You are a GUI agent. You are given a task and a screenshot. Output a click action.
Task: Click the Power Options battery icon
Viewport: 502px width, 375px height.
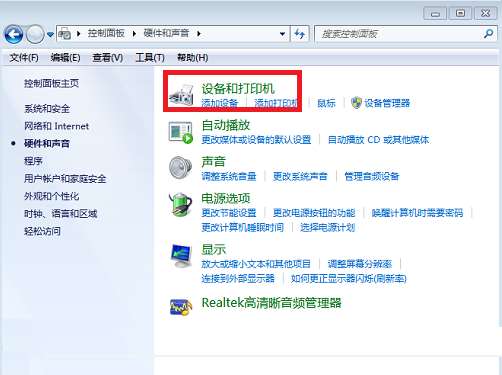click(x=180, y=204)
